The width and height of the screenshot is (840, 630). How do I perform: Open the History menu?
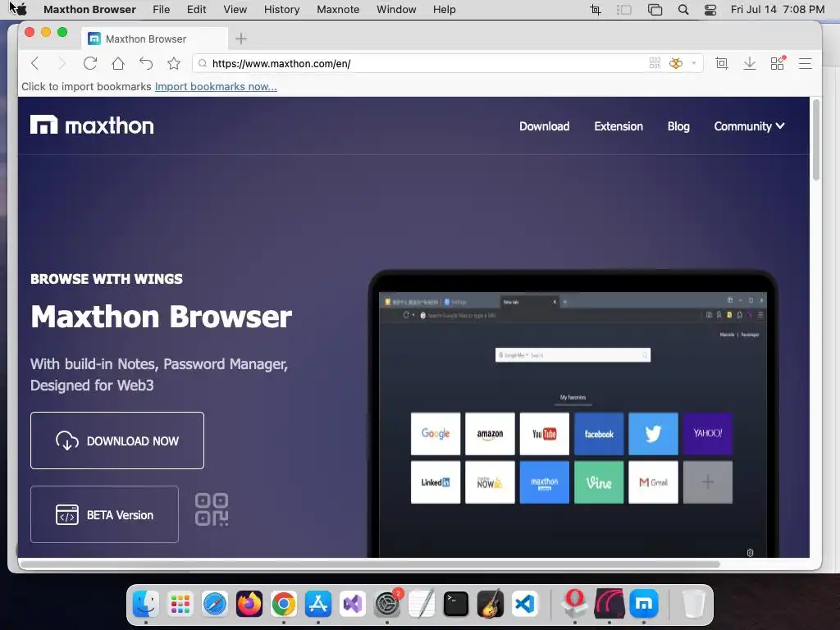[282, 10]
